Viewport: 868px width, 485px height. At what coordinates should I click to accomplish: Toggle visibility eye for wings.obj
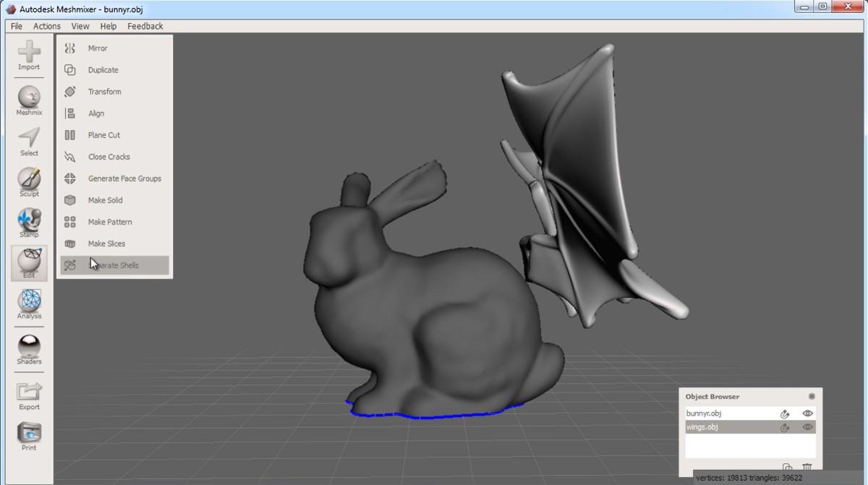[x=808, y=427]
